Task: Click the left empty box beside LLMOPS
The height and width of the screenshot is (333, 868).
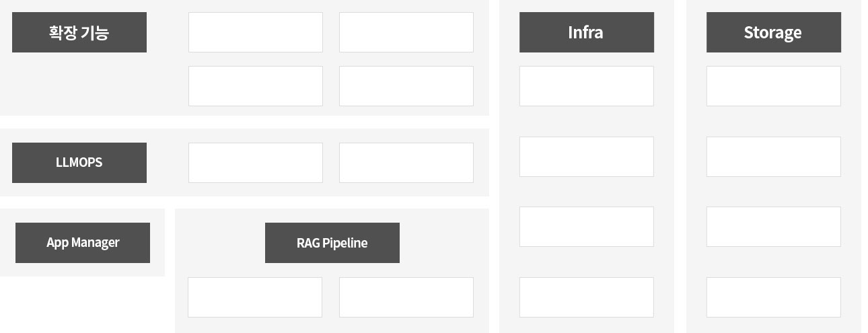Action: pyautogui.click(x=256, y=163)
